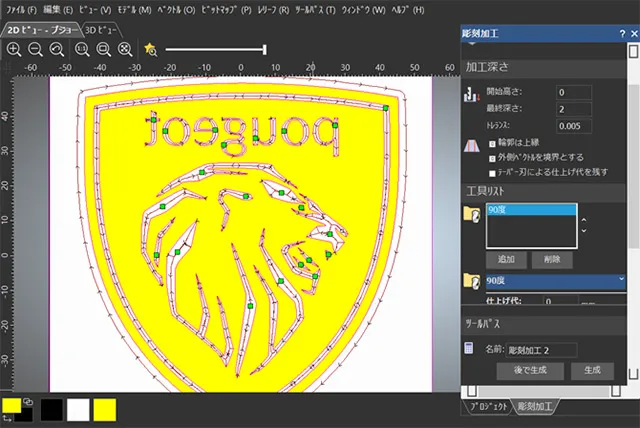Viewport: 640px width, 428px height.
Task: Toggle the 輪郭は上線 checkbox
Action: point(492,145)
